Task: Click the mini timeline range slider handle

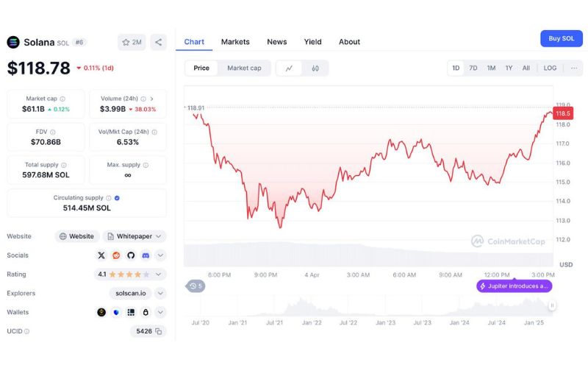Action: click(x=552, y=305)
